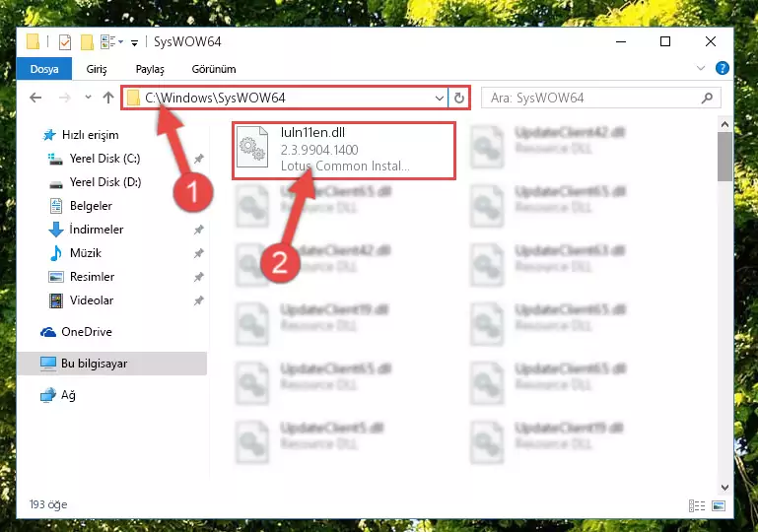Open the recent locations dropdown arrow

(x=88, y=98)
